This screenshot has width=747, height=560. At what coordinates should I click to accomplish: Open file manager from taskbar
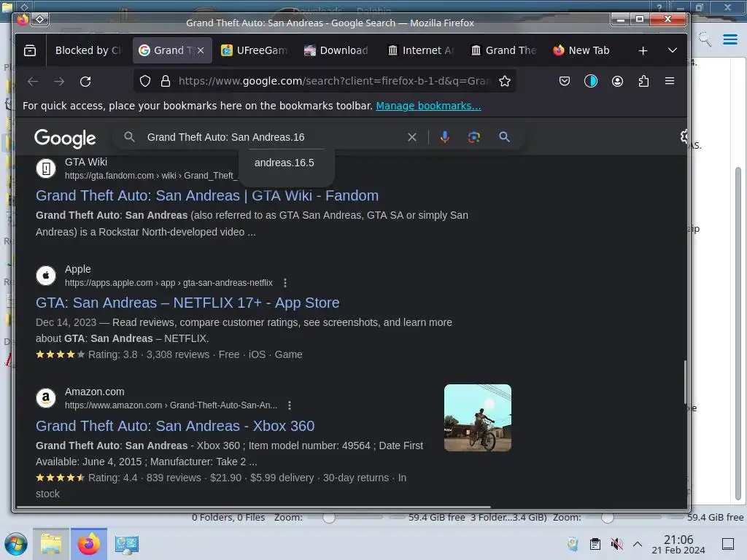[x=51, y=544]
